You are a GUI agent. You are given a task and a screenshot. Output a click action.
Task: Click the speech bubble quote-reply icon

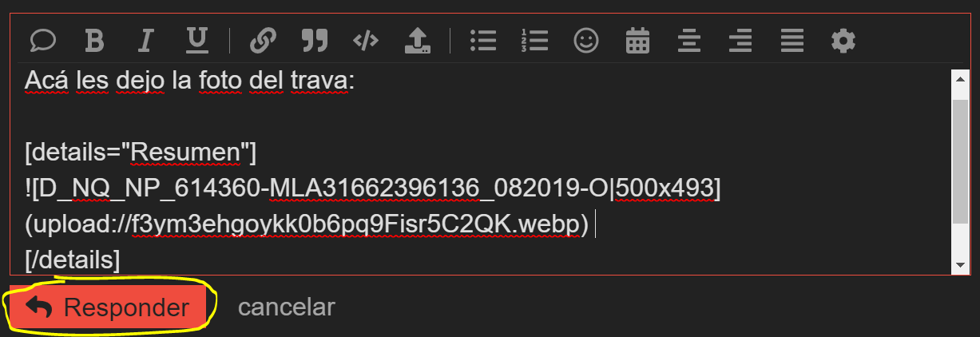[x=42, y=40]
